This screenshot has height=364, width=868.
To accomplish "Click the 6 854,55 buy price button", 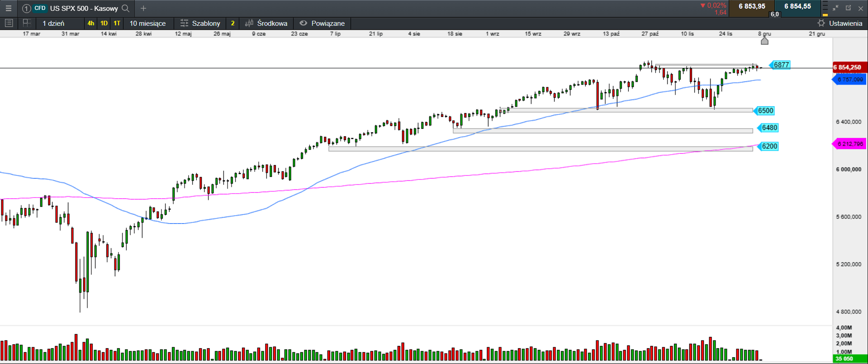I will (x=797, y=6).
